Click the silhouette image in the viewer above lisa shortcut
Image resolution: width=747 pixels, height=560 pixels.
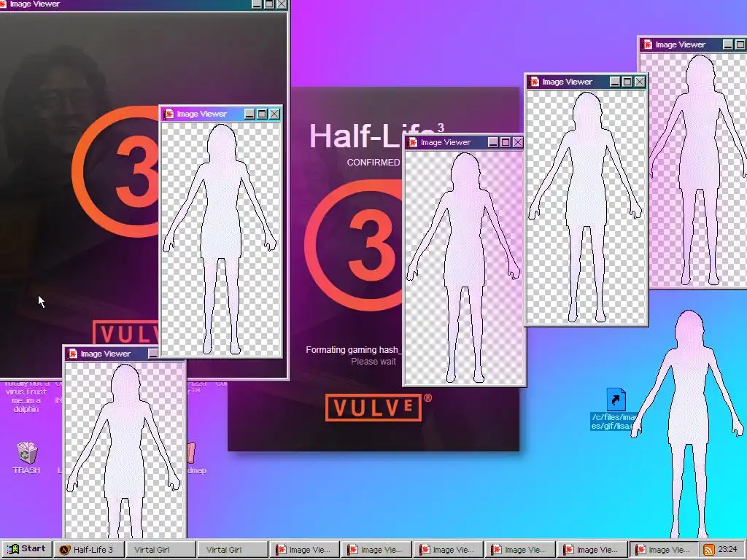coord(586,206)
